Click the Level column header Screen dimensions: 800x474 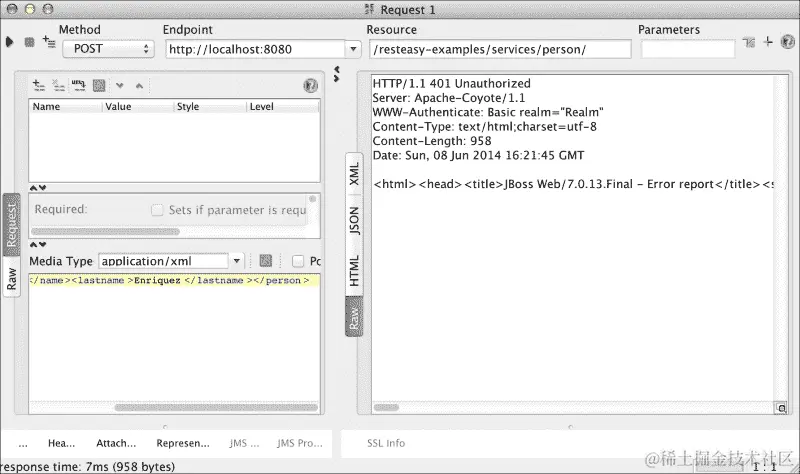(x=283, y=106)
